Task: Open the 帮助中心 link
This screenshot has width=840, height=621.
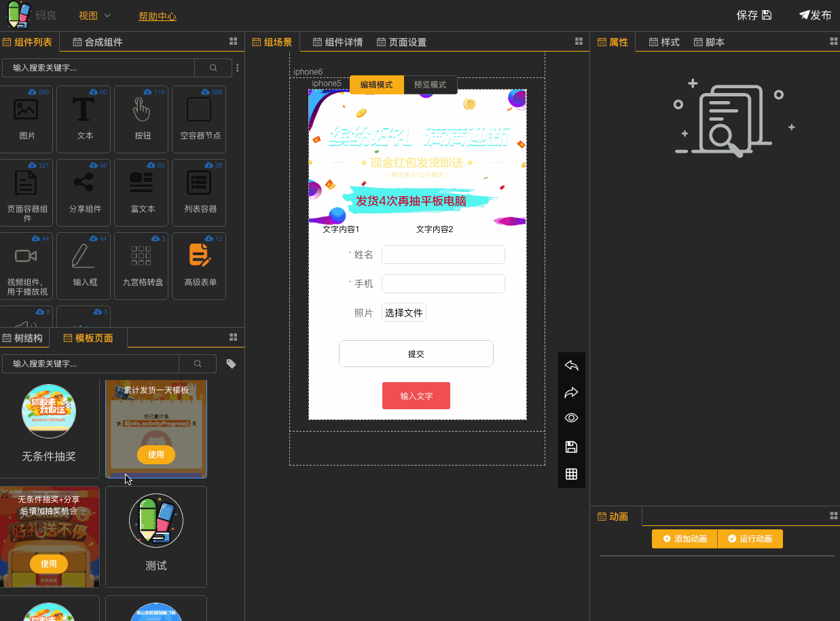Action: (158, 16)
